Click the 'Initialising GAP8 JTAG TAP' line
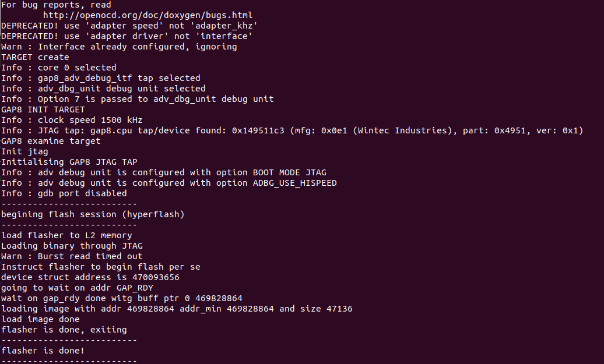Viewport: 604px width, 364px height. [69, 162]
